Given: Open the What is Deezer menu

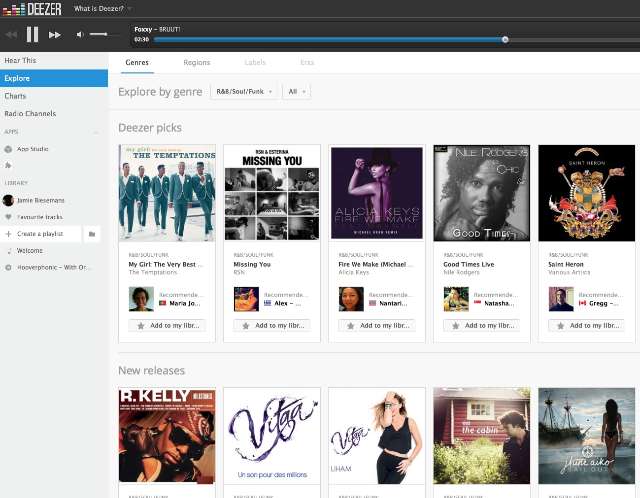Looking at the screenshot, I should click(x=102, y=9).
